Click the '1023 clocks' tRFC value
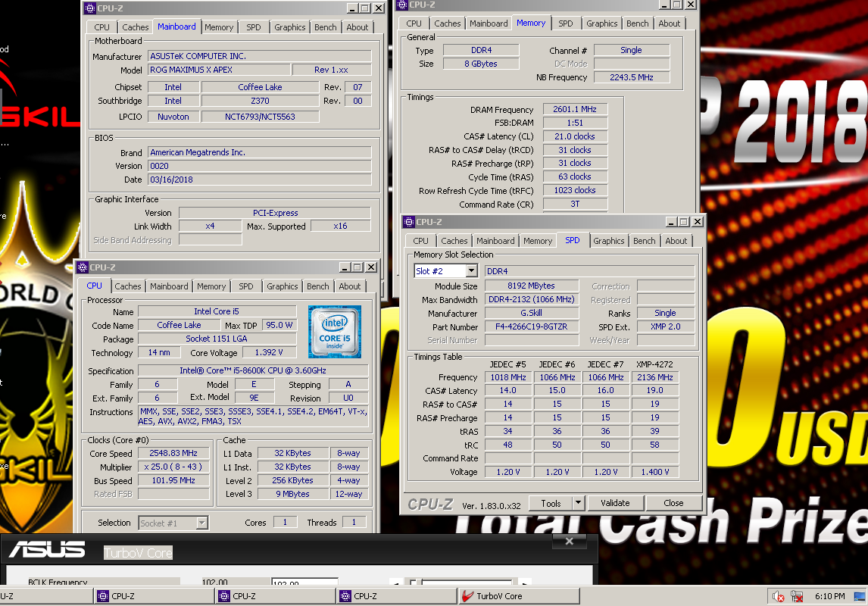This screenshot has height=606, width=868. [x=575, y=190]
